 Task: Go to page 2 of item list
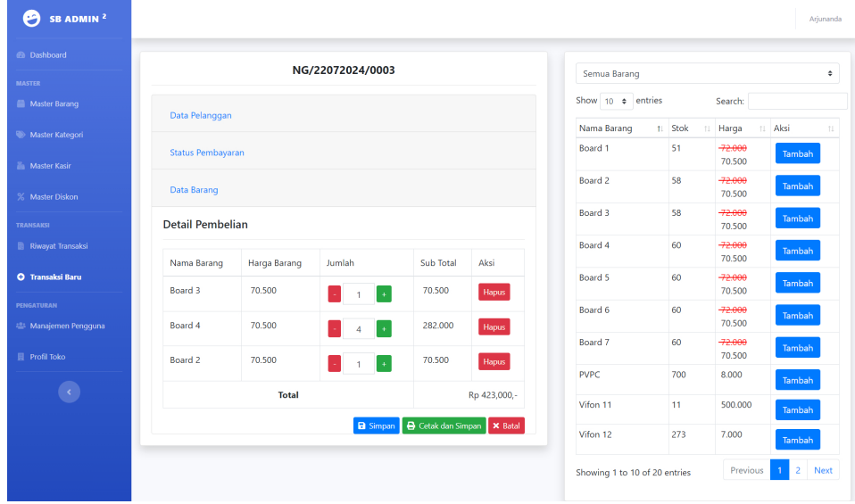click(798, 470)
